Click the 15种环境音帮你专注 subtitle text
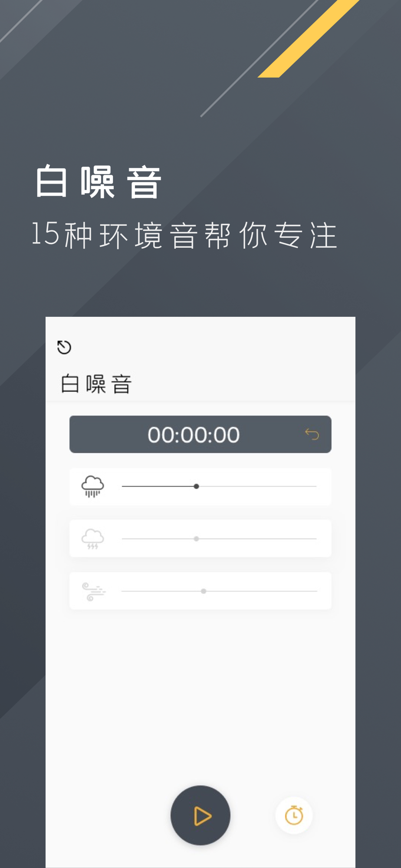 [184, 235]
